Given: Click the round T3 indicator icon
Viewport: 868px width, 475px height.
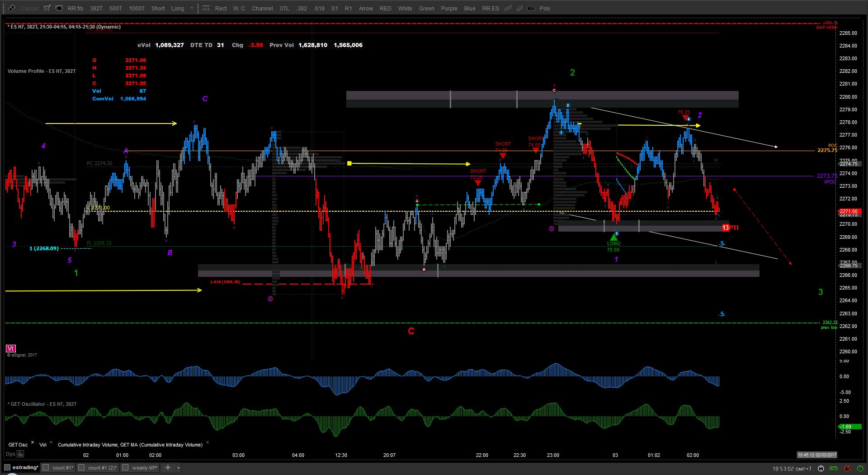Looking at the screenshot, I should pos(530,8).
